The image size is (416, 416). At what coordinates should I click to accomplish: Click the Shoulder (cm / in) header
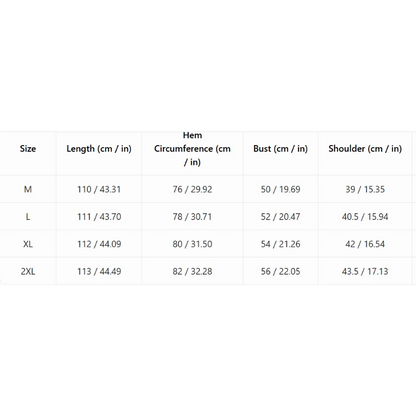click(365, 149)
